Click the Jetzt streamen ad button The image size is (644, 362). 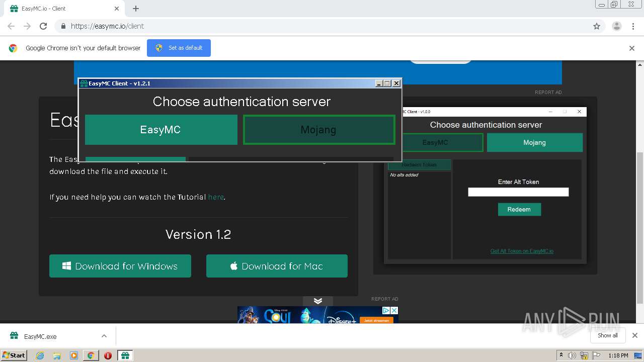pyautogui.click(x=376, y=320)
